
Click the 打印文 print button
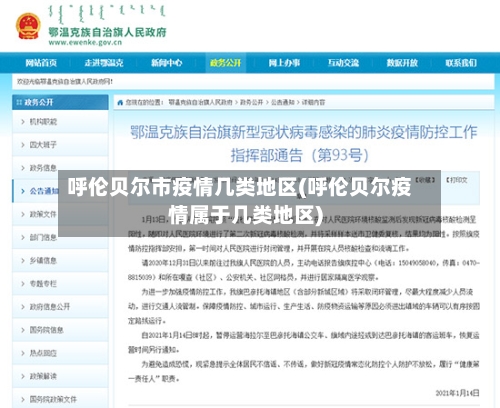point(457,180)
